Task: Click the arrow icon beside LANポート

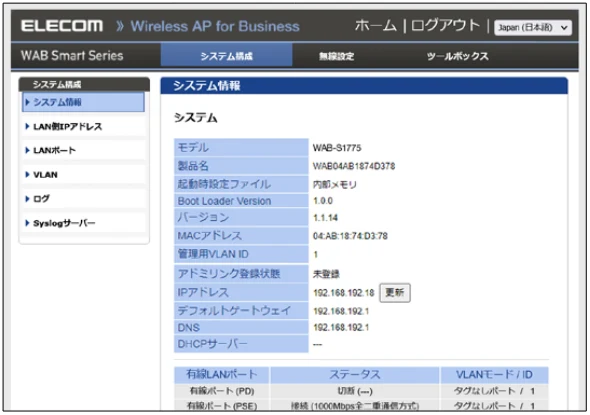Action: click(27, 150)
